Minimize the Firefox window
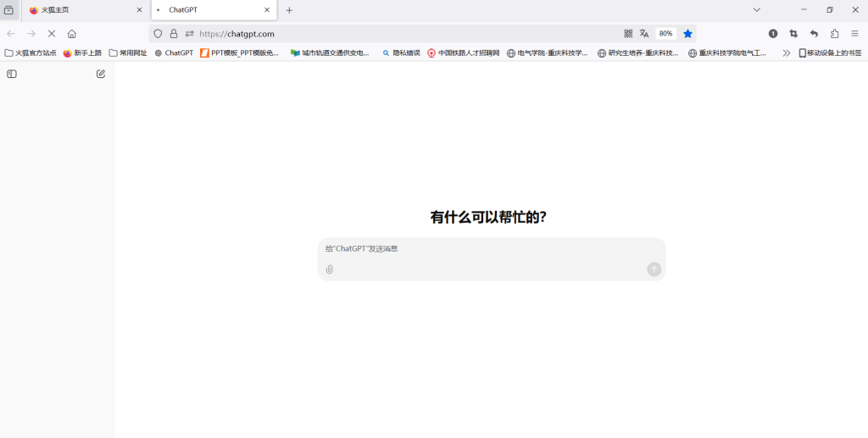This screenshot has width=868, height=438. coord(804,10)
